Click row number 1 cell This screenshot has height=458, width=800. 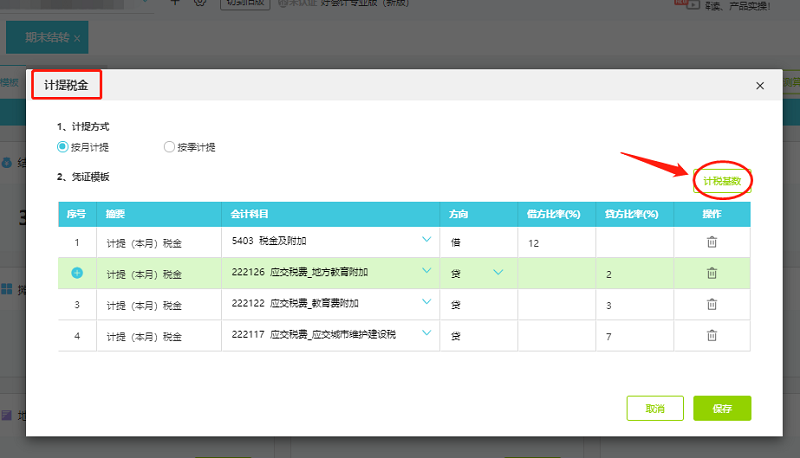77,243
